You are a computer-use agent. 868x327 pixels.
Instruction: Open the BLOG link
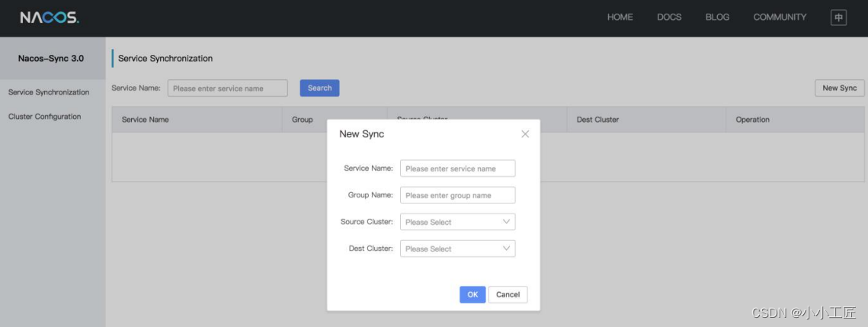pyautogui.click(x=717, y=18)
